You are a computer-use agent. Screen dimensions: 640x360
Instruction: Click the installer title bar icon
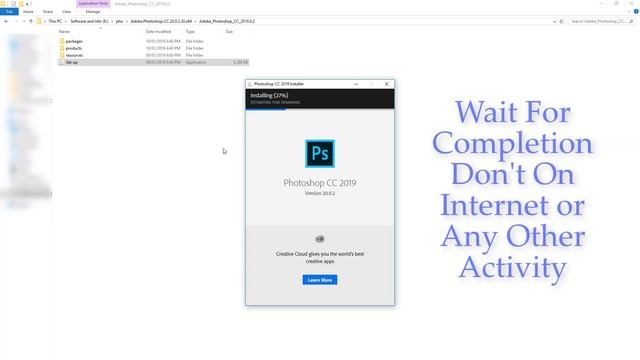point(250,84)
